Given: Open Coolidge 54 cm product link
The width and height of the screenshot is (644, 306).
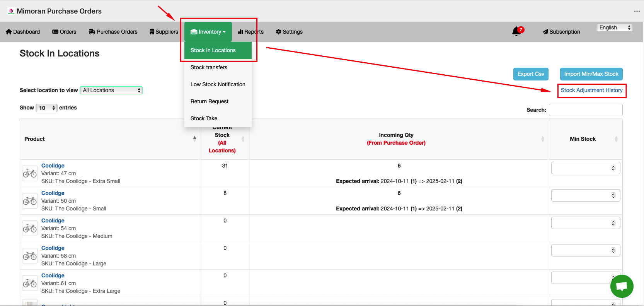Looking at the screenshot, I should 53,221.
